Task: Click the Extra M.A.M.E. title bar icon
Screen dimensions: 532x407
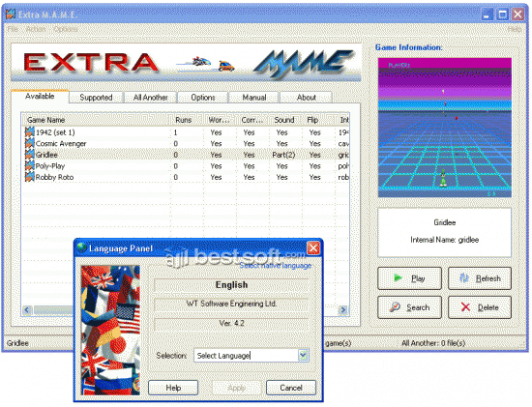Action: [x=11, y=15]
